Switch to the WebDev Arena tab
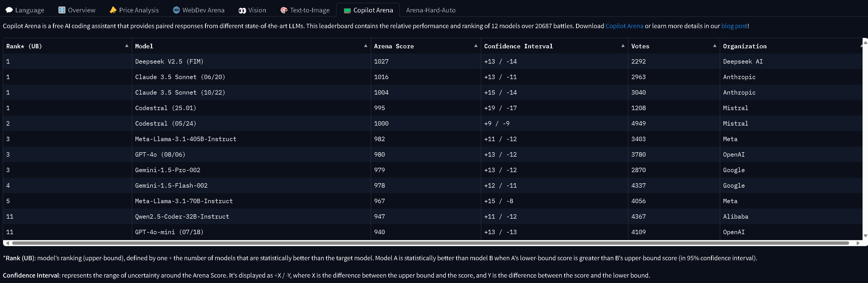Viewport: 868px width, 283px height. pyautogui.click(x=203, y=10)
